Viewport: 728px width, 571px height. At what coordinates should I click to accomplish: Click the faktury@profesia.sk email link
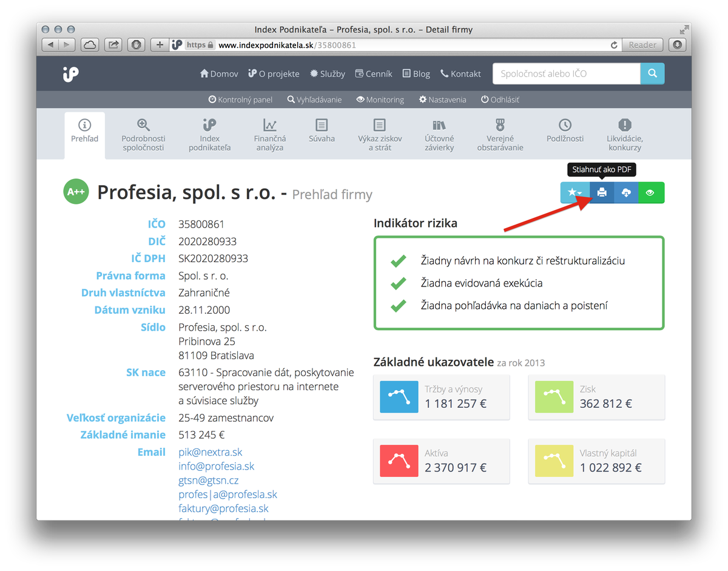(223, 508)
